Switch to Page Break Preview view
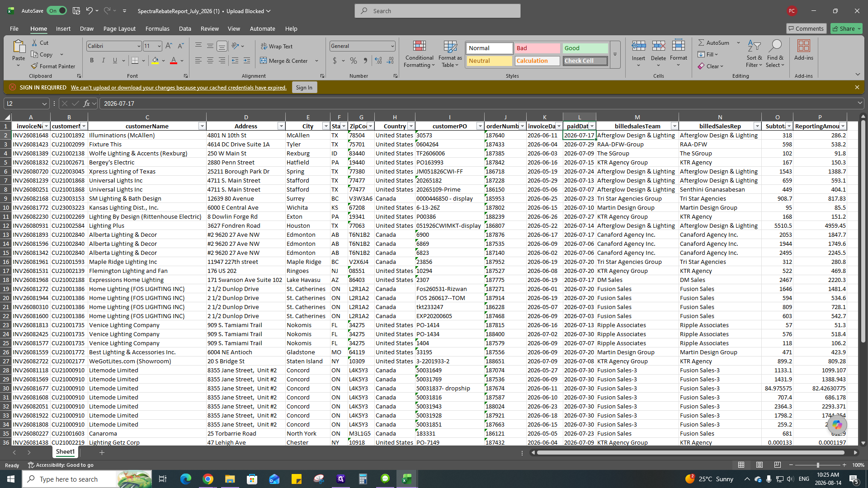Image resolution: width=868 pixels, height=488 pixels. coord(777,465)
